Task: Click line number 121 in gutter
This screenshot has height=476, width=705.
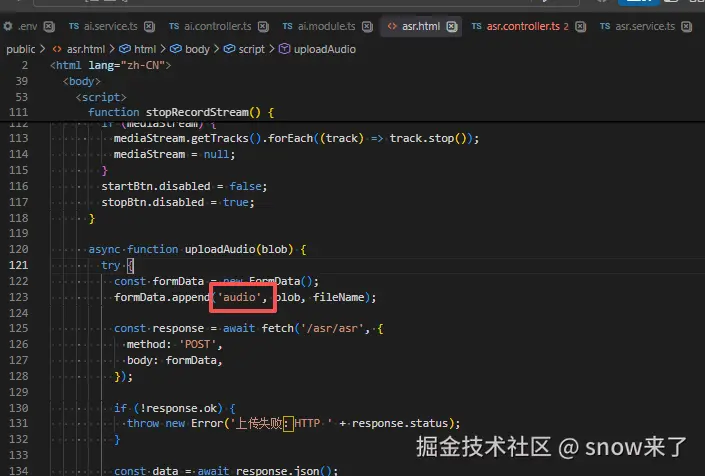Action: 18,265
